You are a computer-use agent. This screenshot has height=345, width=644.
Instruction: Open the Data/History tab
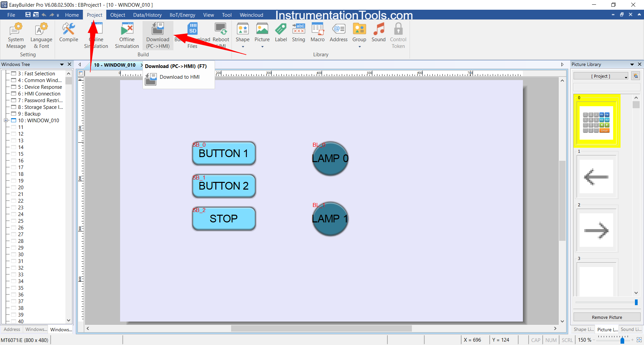pos(147,15)
